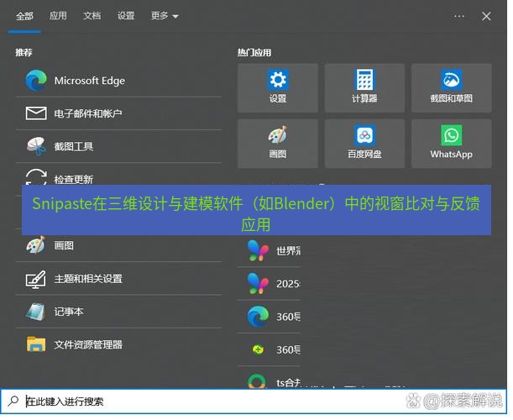Switch to the 文档 tab

[x=92, y=16]
